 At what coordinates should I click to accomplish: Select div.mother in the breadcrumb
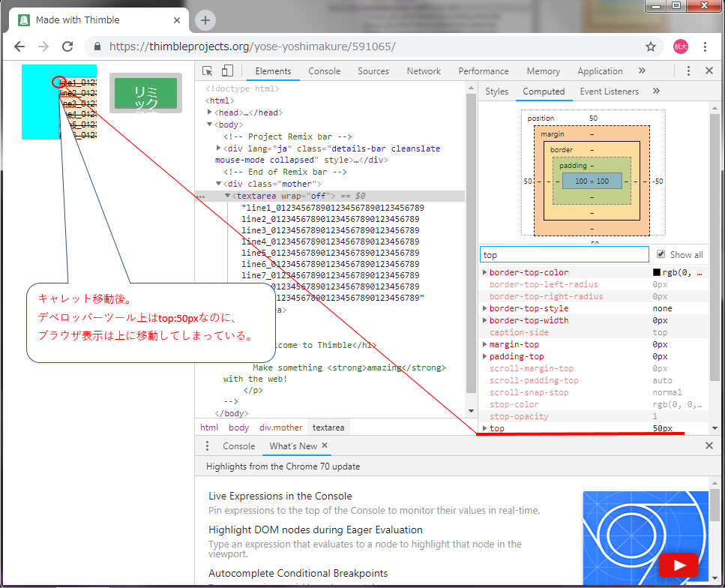tap(281, 427)
